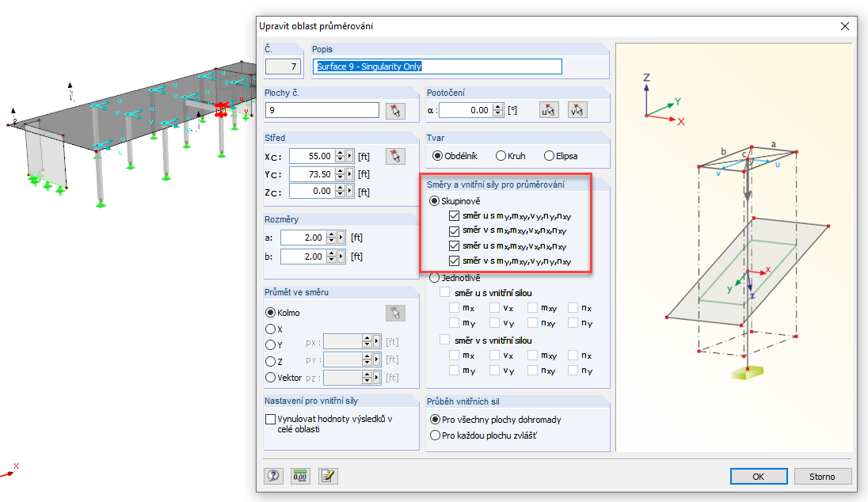Click dimension a spinner arrows

click(x=332, y=238)
